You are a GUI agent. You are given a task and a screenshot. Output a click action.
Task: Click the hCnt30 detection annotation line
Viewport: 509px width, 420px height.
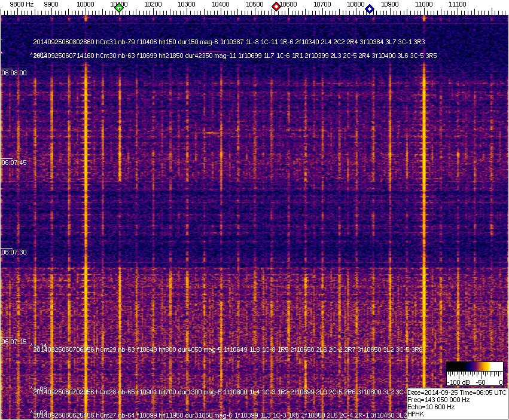pyautogui.click(x=235, y=56)
